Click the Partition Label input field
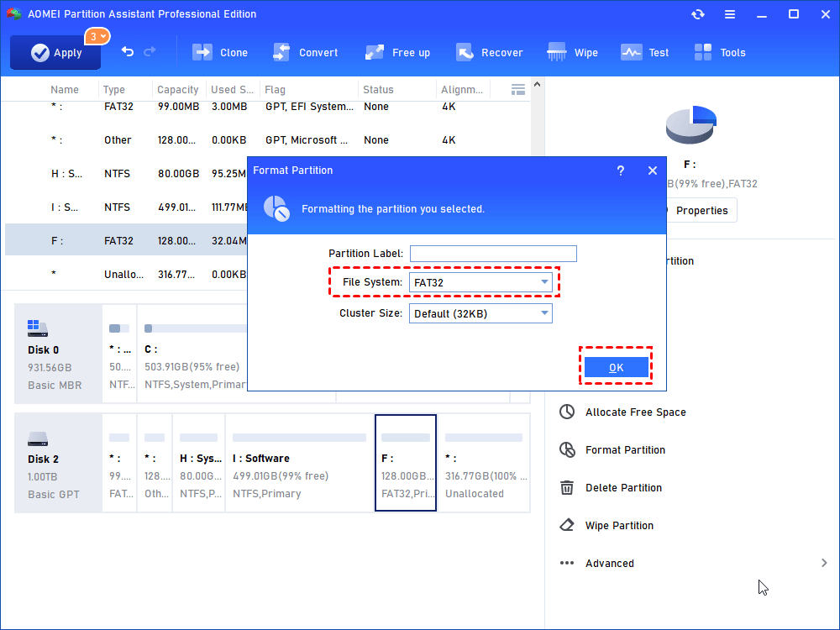Image resolution: width=840 pixels, height=630 pixels. click(493, 254)
